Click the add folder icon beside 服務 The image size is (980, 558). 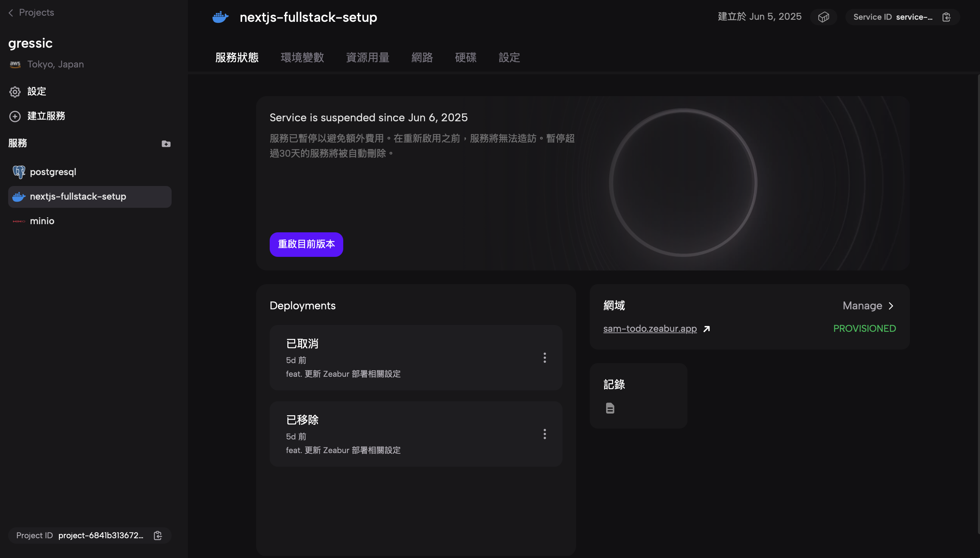point(166,144)
